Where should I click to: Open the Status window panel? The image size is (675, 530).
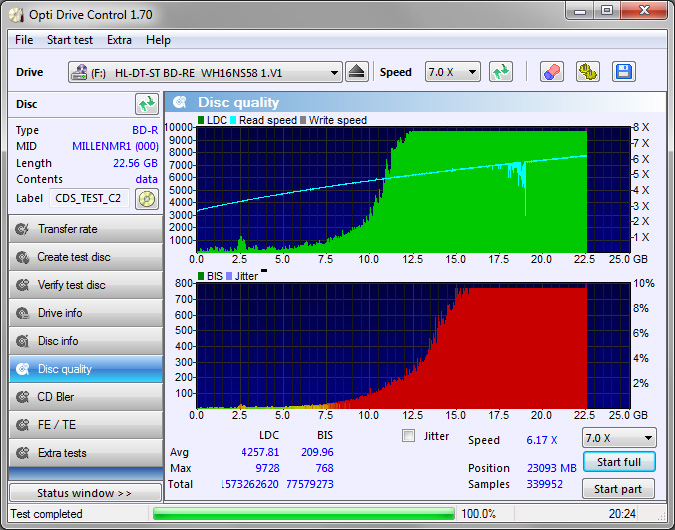click(x=85, y=493)
